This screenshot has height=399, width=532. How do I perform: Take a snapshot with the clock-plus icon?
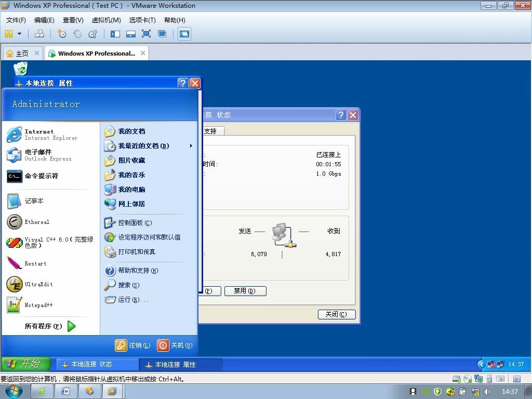[61, 34]
